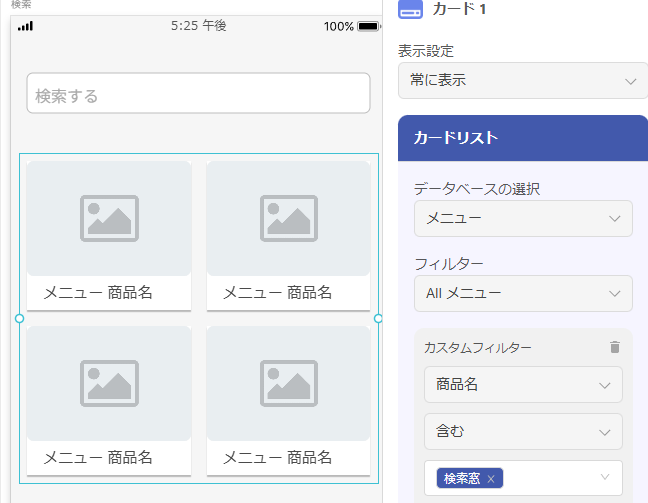Click the 5:25 午後 time in status bar
648x503 pixels.
click(199, 26)
